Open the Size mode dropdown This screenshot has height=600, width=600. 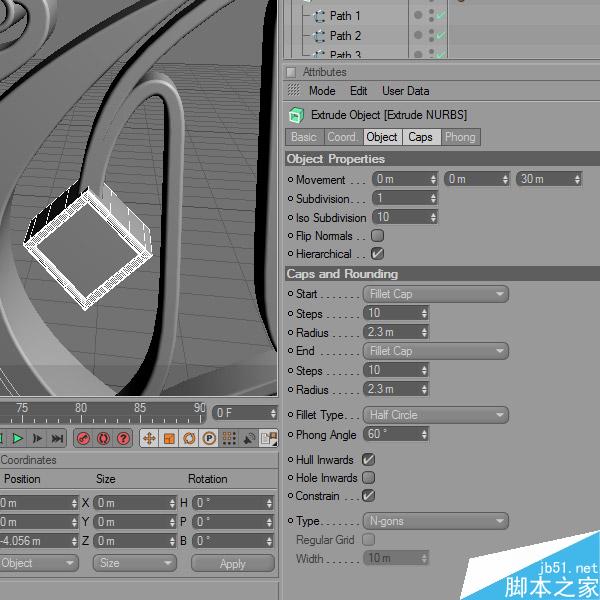(135, 563)
